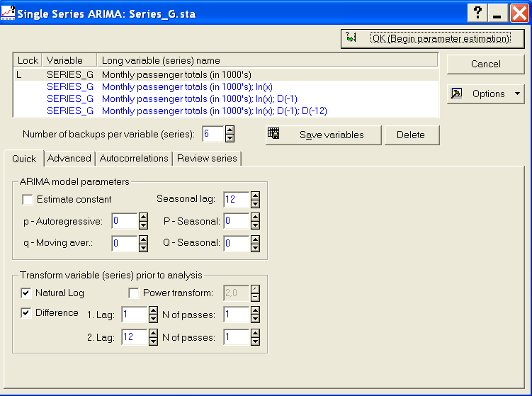Click the help question mark button
Screen dimensions: 532x396
coord(477,13)
